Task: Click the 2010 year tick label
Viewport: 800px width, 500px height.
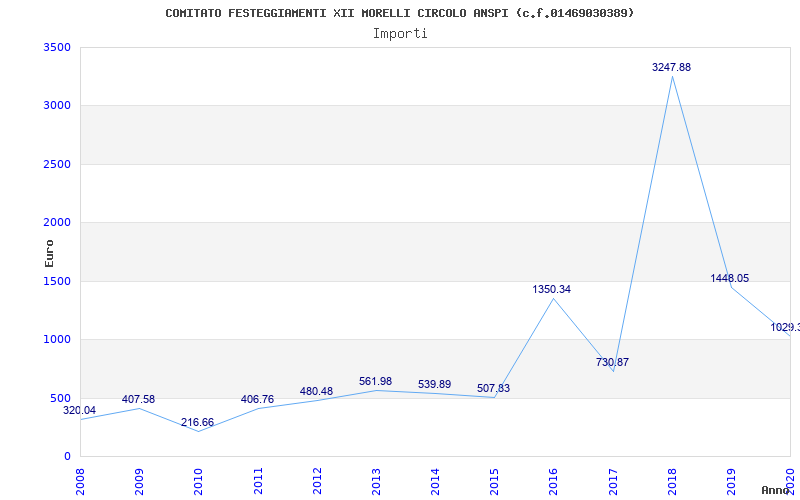Action: 198,481
